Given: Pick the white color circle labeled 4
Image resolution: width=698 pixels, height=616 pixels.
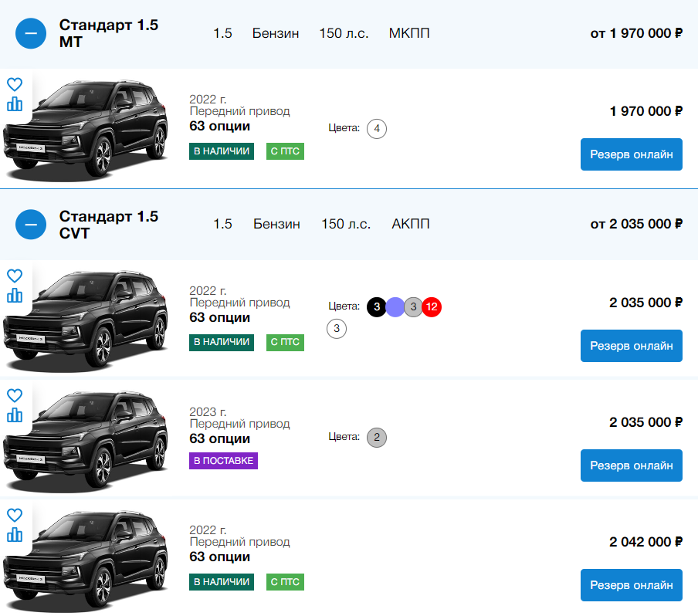Looking at the screenshot, I should [376, 128].
